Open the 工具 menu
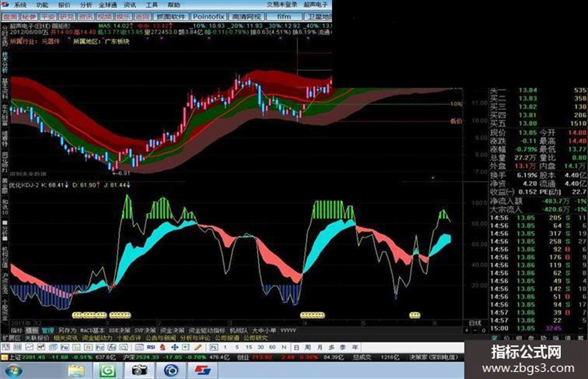The width and height of the screenshot is (588, 379). coord(151,5)
